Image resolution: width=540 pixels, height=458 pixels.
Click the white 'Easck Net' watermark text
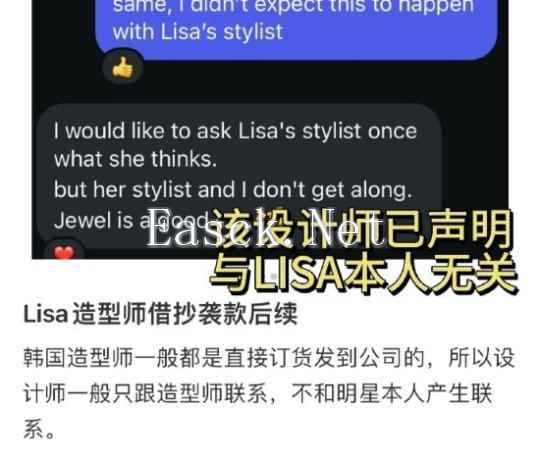[x=265, y=228]
